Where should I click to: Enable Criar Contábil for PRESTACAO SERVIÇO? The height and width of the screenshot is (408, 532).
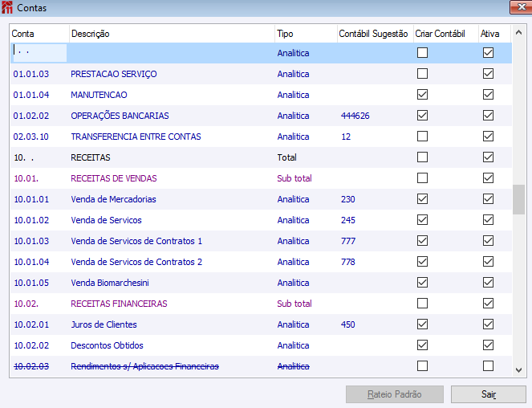coord(422,74)
